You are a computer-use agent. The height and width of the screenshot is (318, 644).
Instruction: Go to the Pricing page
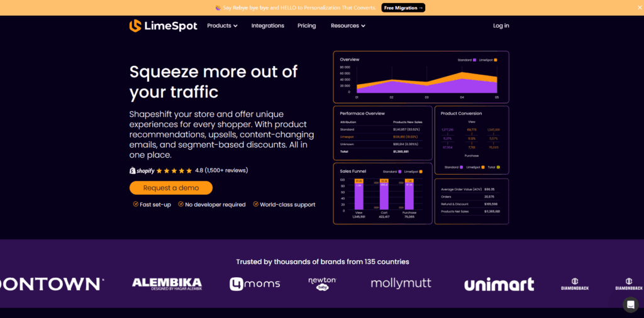click(307, 25)
